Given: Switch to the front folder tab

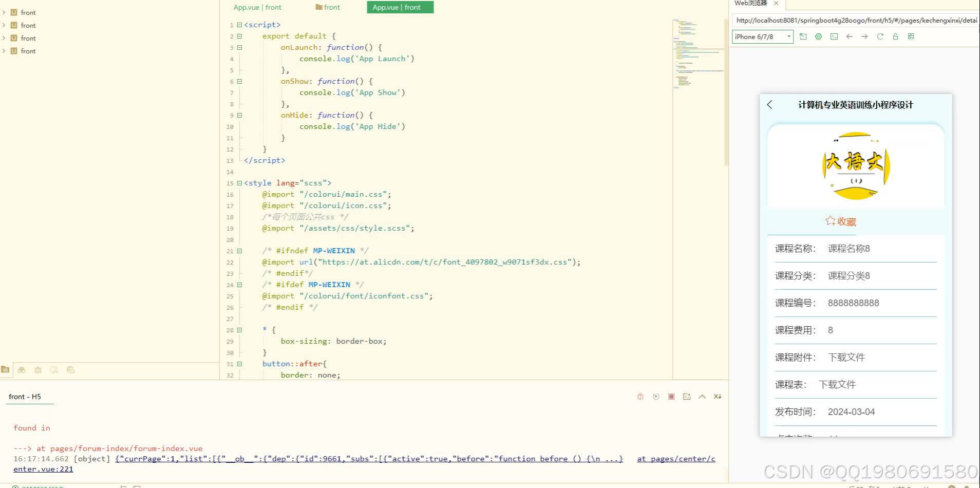Looking at the screenshot, I should coord(328,7).
